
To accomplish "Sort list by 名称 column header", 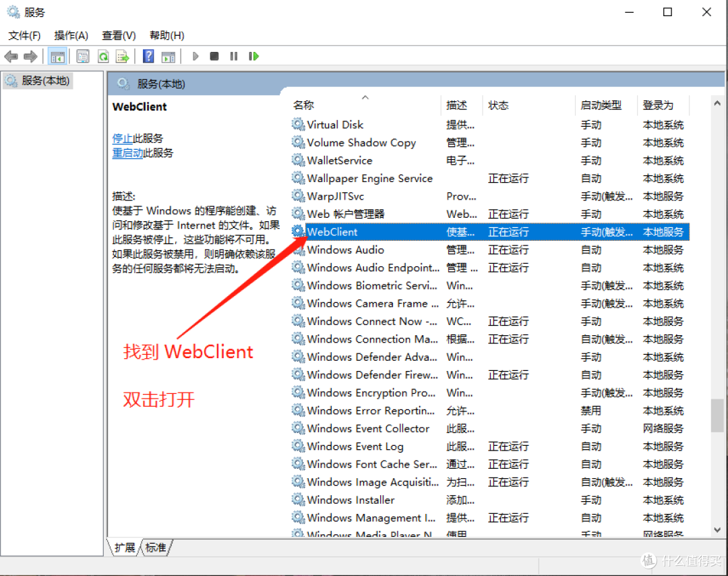I will [x=304, y=105].
